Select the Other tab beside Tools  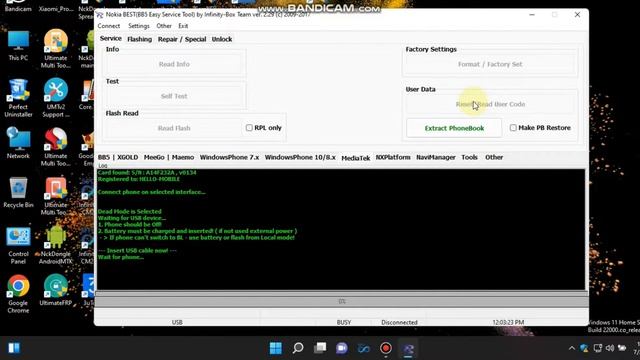494,157
